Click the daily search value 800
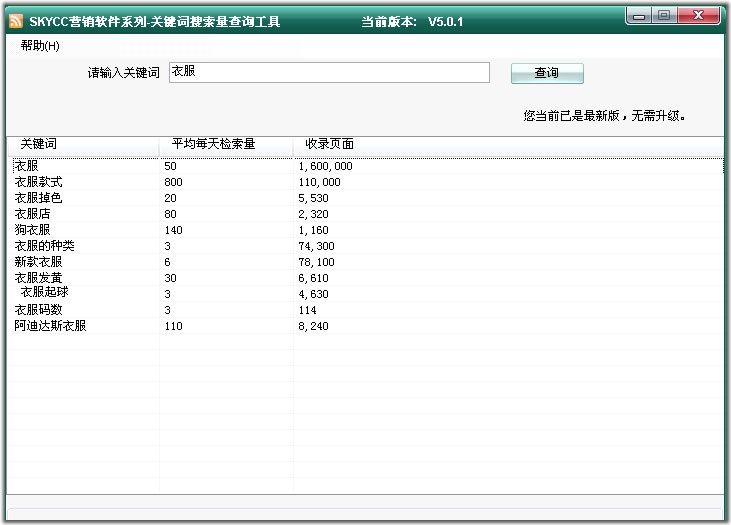The height and width of the screenshot is (525, 731). (173, 182)
